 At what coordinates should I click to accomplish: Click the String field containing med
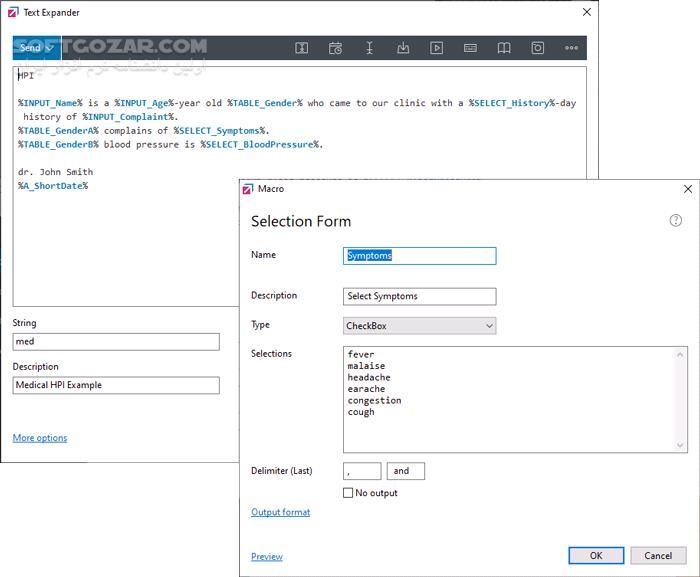click(116, 342)
